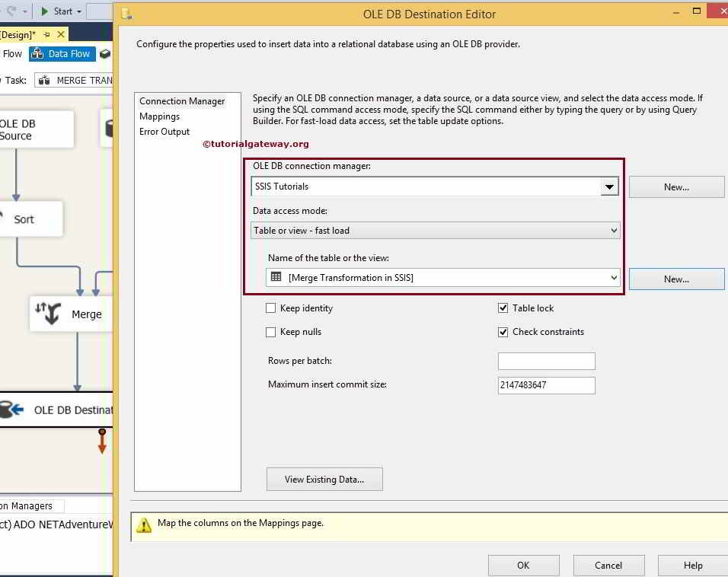728x577 pixels.
Task: Open the OLE DB connection manager dropdown
Action: click(x=608, y=186)
